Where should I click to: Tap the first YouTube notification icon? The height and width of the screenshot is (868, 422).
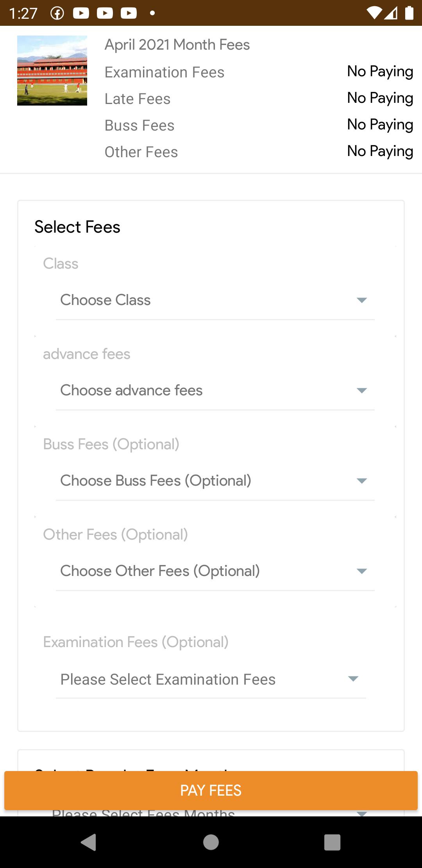tap(81, 13)
